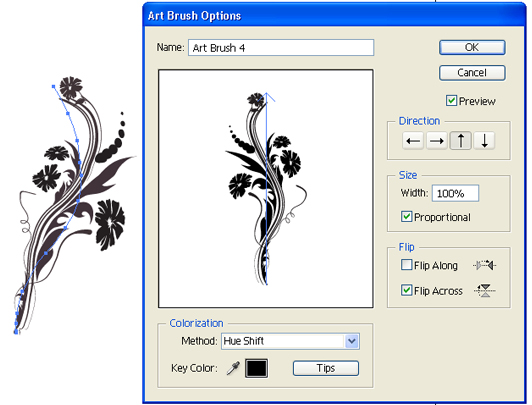
Task: Cancel the Art Brush Options dialog
Action: coord(472,73)
